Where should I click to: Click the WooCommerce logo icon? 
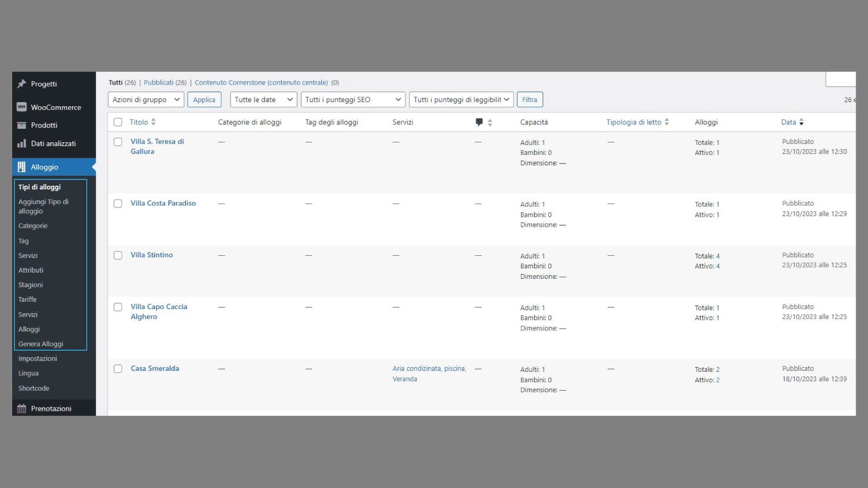pyautogui.click(x=21, y=107)
